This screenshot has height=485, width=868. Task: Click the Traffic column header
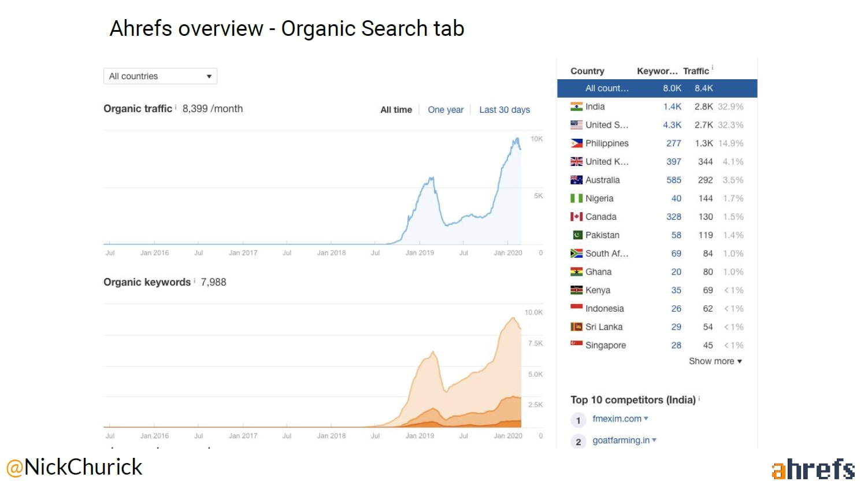(x=696, y=71)
